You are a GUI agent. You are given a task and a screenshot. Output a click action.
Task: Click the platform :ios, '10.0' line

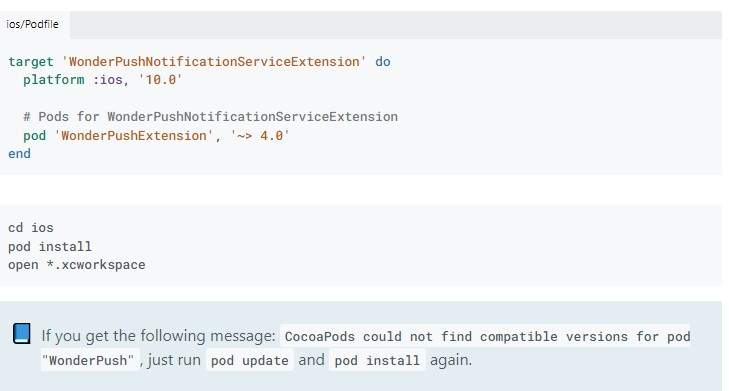103,80
